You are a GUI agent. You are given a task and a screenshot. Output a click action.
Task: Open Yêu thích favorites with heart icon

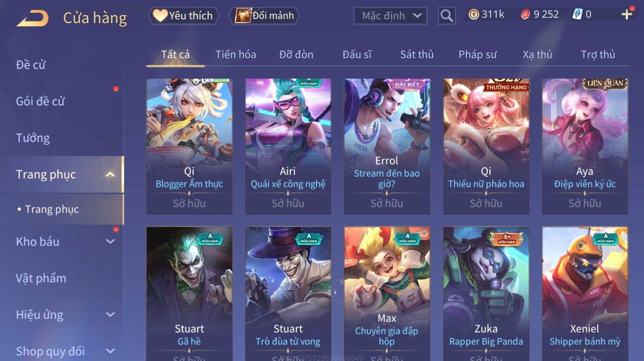pos(184,16)
